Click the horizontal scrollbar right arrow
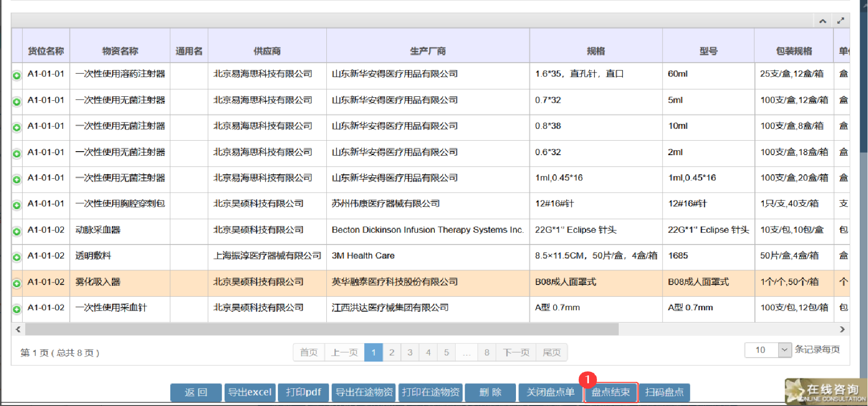The width and height of the screenshot is (868, 406). pyautogui.click(x=842, y=329)
